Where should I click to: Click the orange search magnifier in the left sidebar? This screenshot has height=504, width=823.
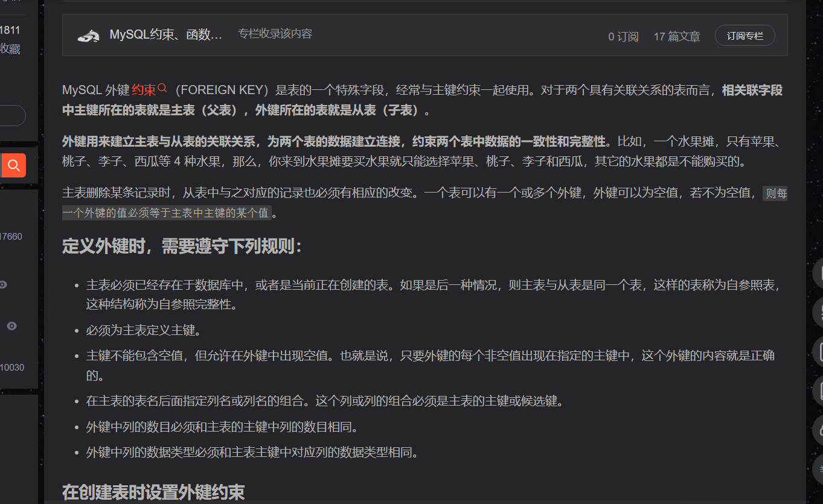[13, 164]
